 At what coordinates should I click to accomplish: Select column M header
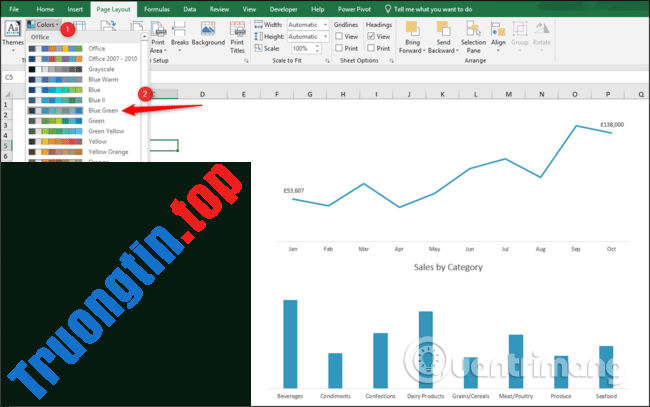(509, 94)
